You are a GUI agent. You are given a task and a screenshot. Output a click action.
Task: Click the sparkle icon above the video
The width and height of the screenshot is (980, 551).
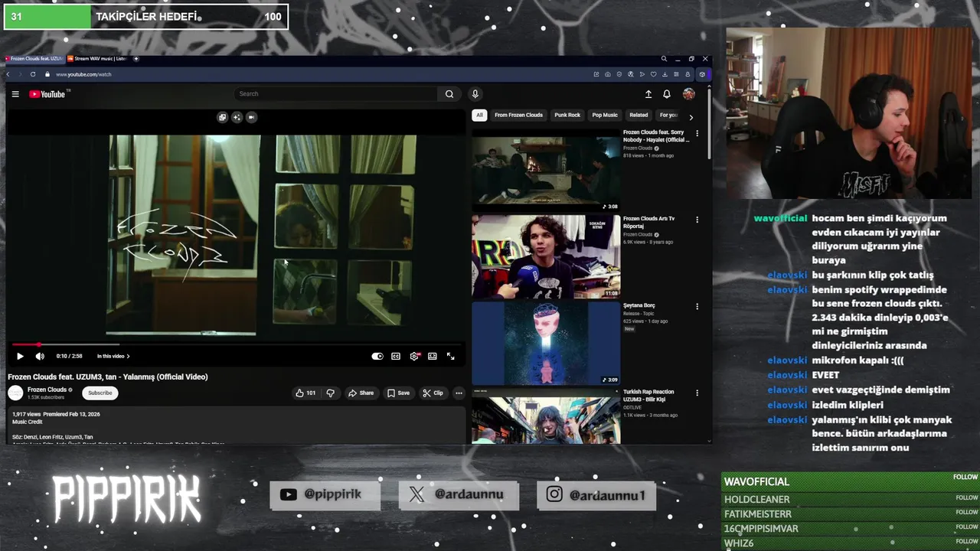click(237, 117)
